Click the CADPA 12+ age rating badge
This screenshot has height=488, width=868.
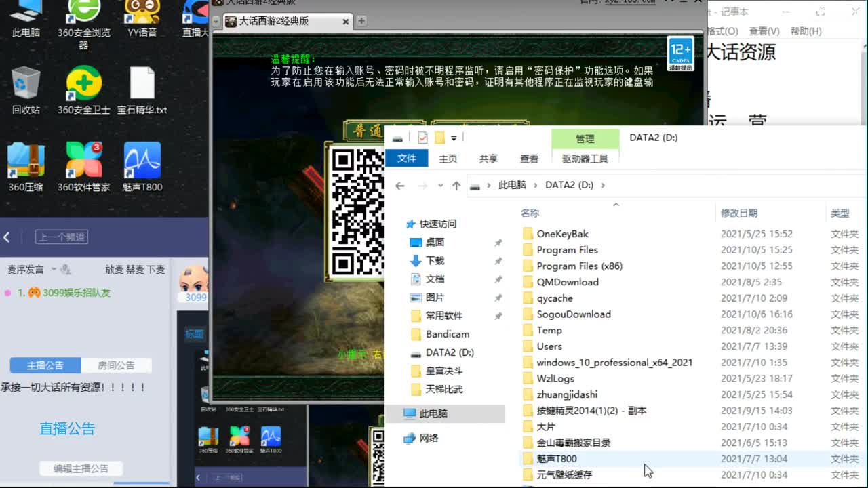pos(680,55)
